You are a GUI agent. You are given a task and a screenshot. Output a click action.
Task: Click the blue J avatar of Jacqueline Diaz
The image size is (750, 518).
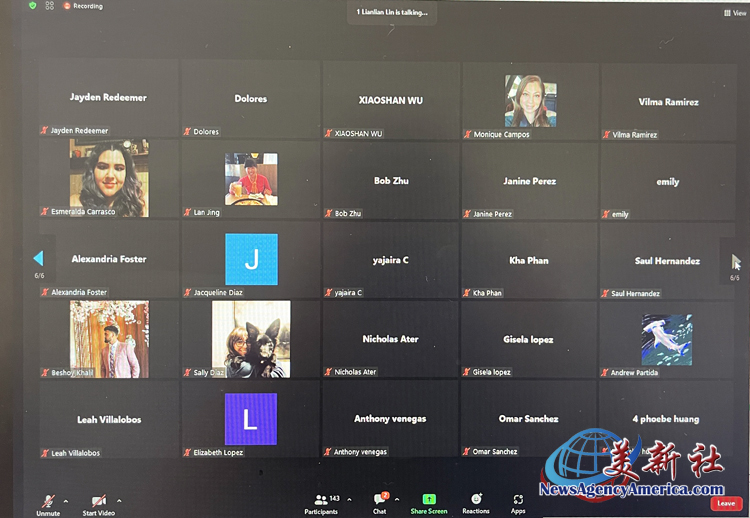coord(251,259)
